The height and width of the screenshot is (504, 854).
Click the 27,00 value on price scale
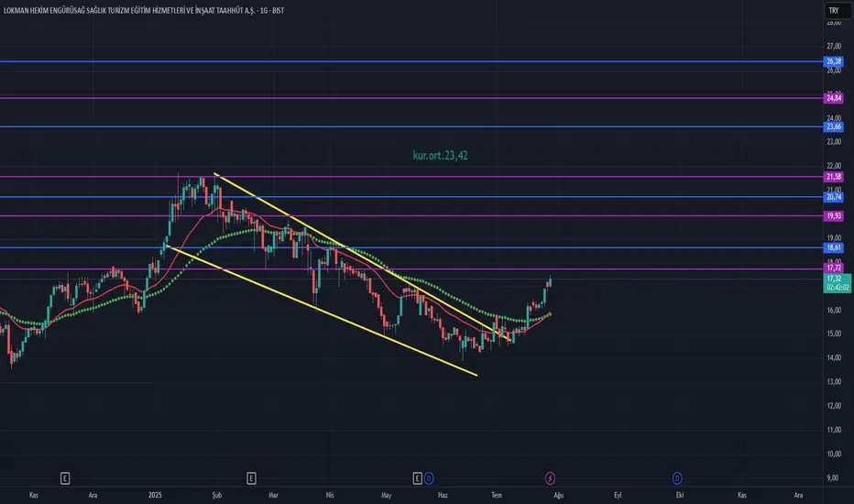(834, 47)
